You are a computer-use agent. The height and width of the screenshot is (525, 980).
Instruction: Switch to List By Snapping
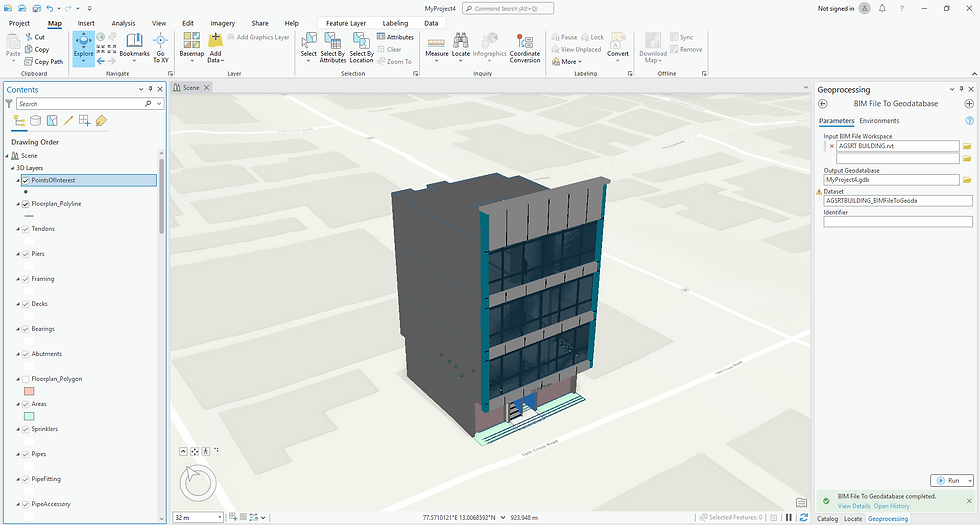point(84,121)
